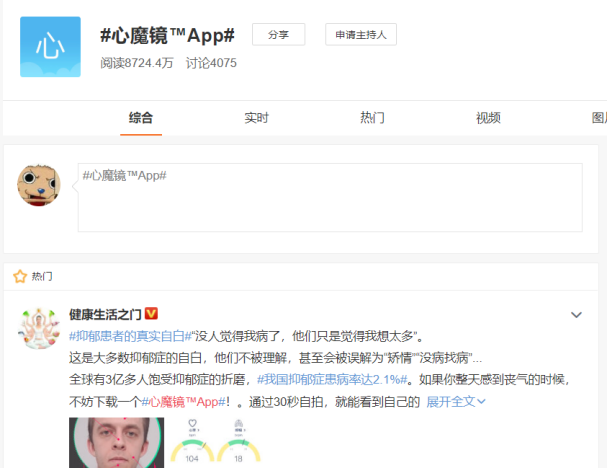Click the blue 心 topic logo
This screenshot has height=468, width=607.
click(50, 46)
